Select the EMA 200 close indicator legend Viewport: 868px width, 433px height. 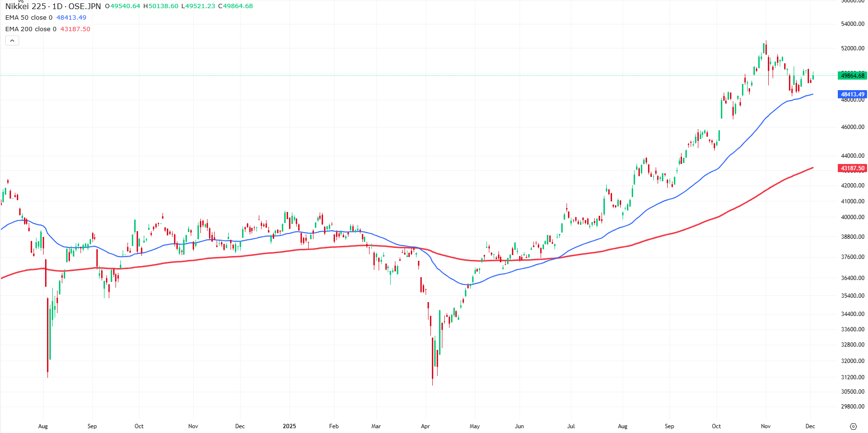tap(31, 29)
